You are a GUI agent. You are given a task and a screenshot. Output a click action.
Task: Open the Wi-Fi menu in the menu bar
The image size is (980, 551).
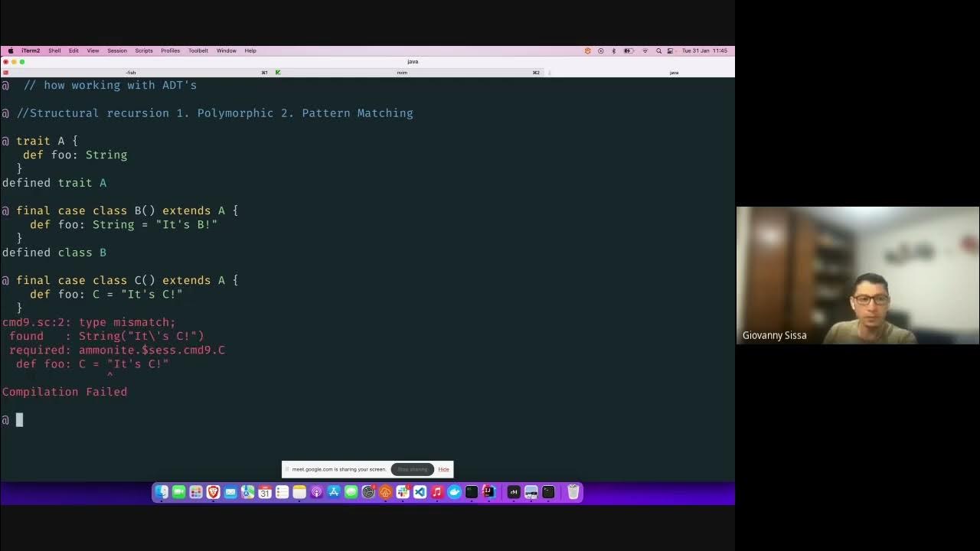[x=645, y=51]
